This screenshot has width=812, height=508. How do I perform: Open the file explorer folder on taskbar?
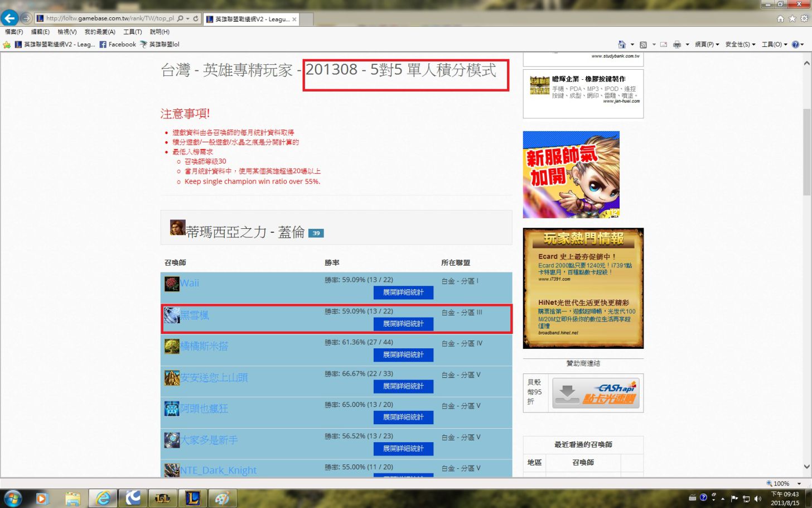(72, 498)
